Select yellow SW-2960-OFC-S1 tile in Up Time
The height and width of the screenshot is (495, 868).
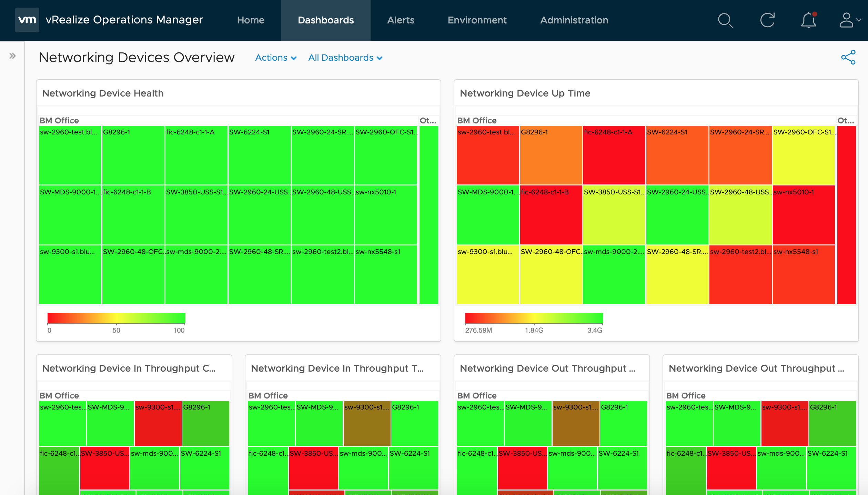coord(804,155)
